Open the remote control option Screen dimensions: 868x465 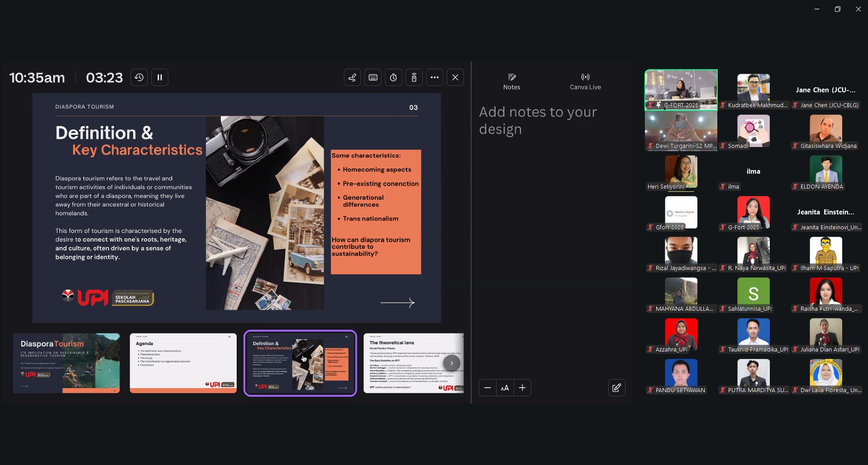[414, 77]
